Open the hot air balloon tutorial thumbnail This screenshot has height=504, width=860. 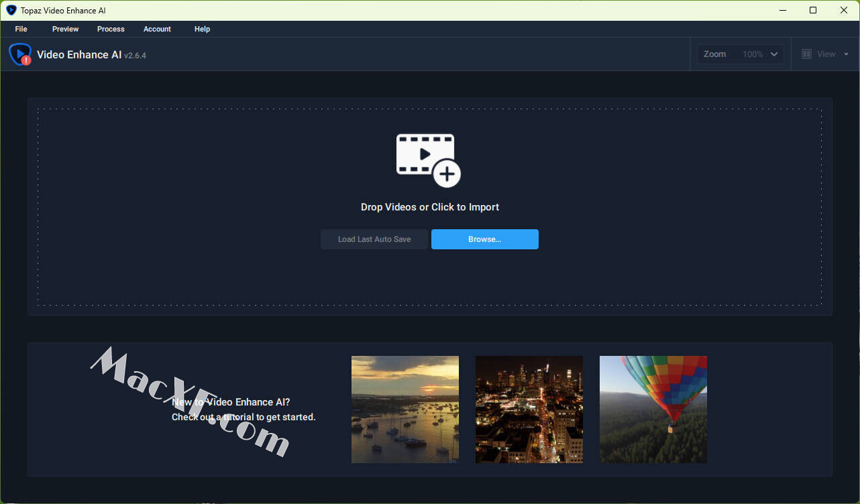[x=653, y=409]
